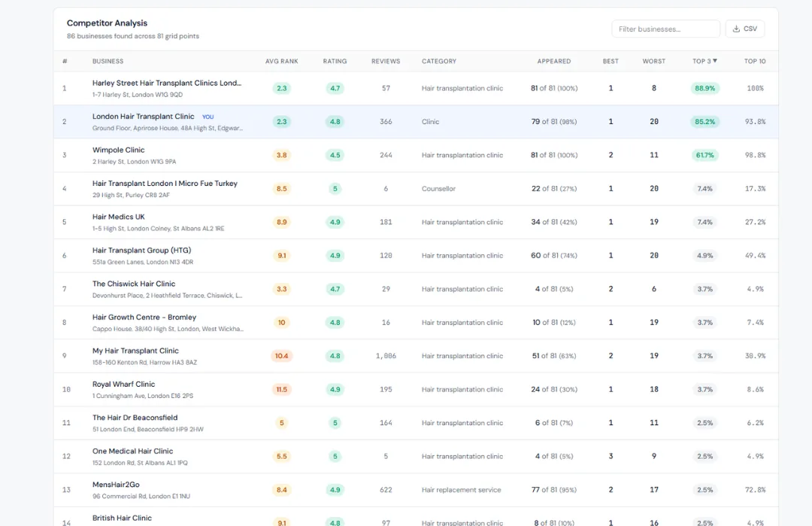Select British Hair Clinic name
This screenshot has width=812, height=526.
122,518
